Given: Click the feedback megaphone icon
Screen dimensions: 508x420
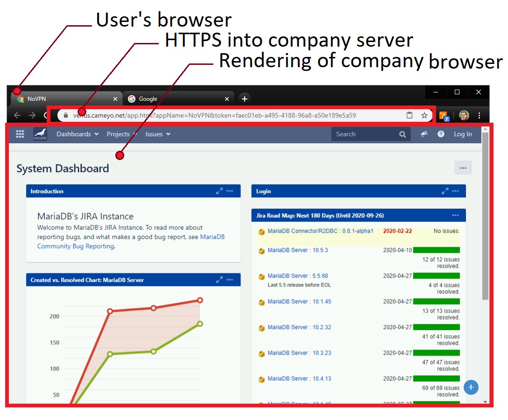Looking at the screenshot, I should (424, 134).
